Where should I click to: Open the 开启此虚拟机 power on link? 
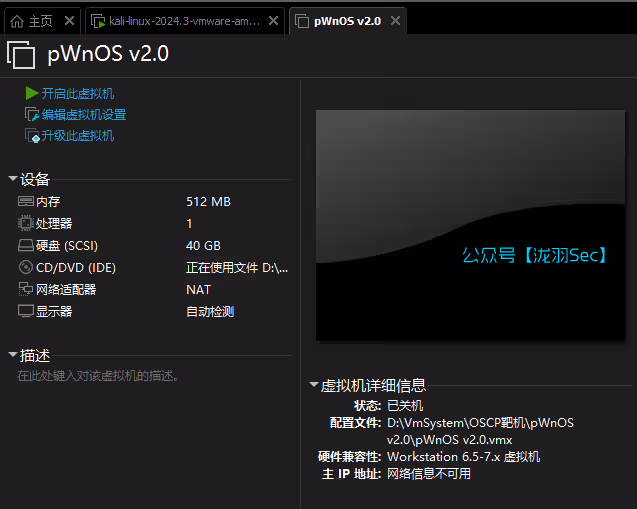coord(78,93)
